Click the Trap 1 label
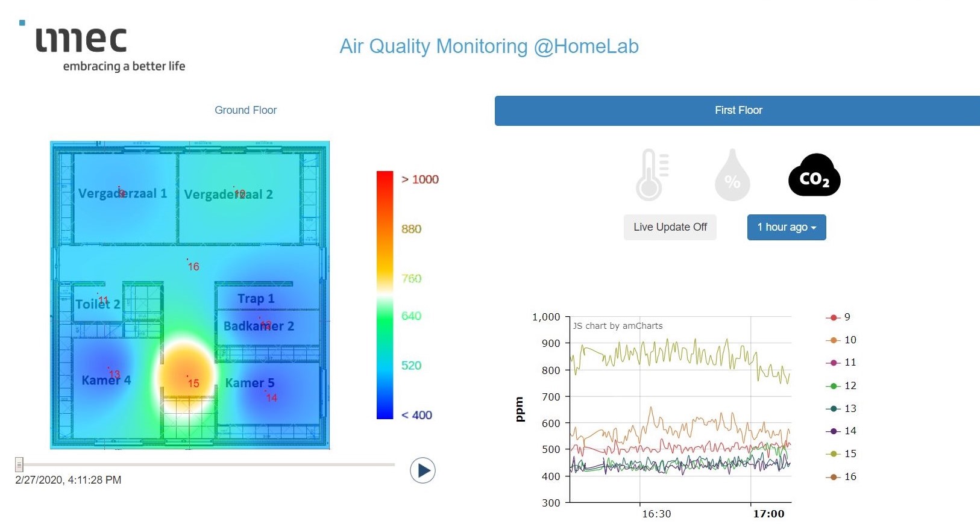980x530 pixels. 256,298
